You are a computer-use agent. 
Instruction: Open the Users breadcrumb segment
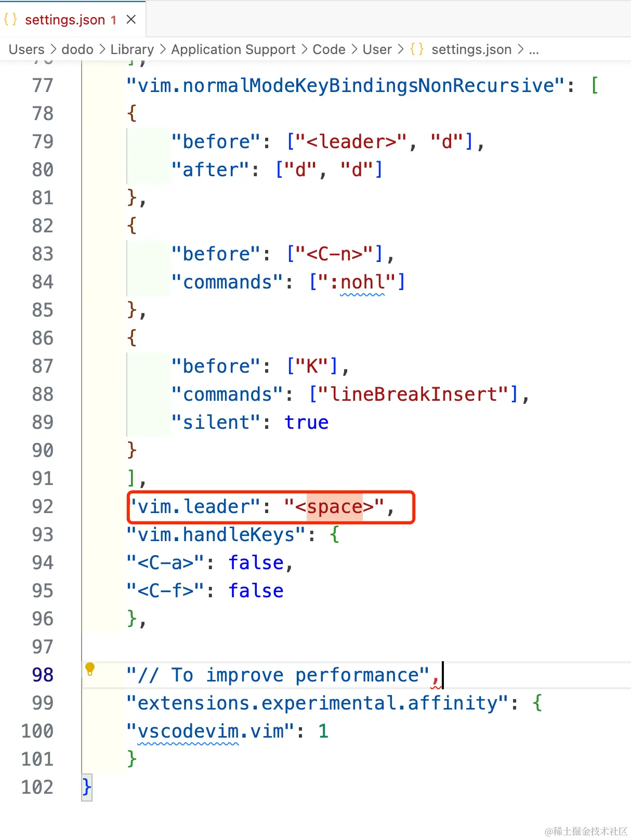27,49
